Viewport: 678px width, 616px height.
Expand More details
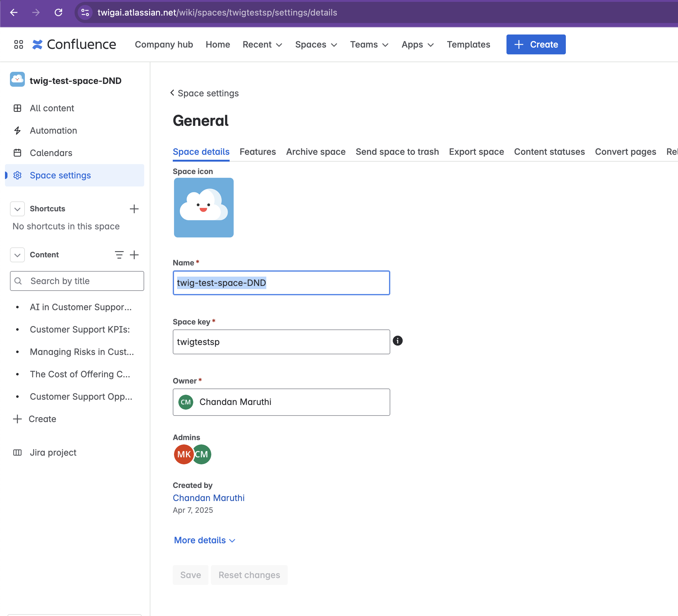coord(204,540)
